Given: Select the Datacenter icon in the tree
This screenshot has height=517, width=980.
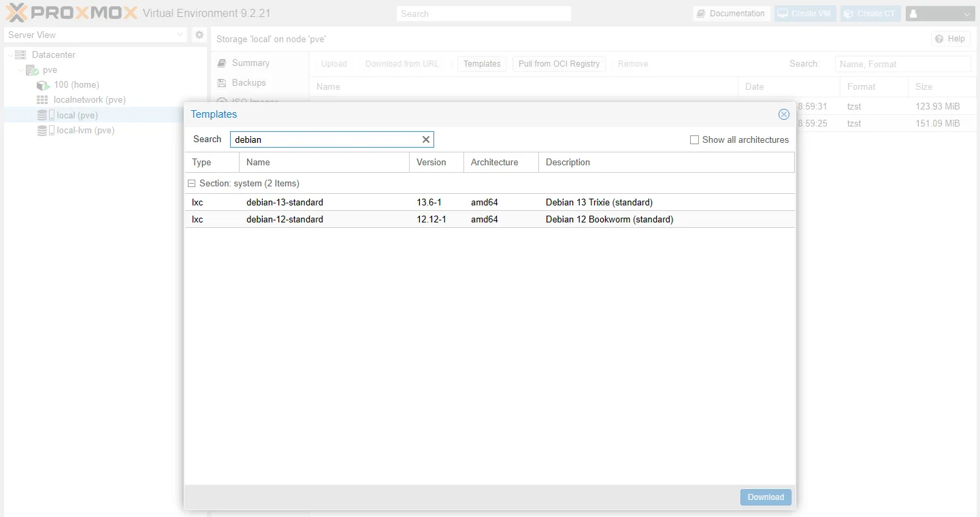Looking at the screenshot, I should pos(20,54).
